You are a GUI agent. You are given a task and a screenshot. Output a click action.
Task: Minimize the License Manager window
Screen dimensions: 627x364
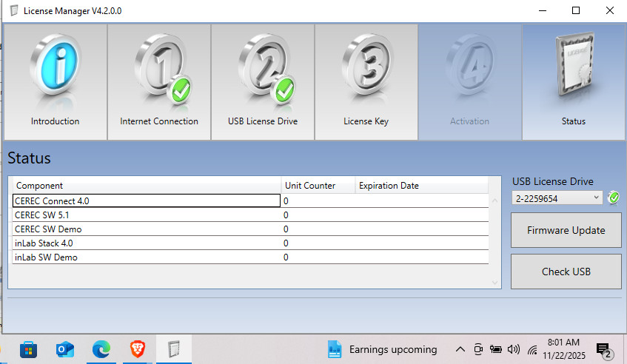(x=543, y=10)
